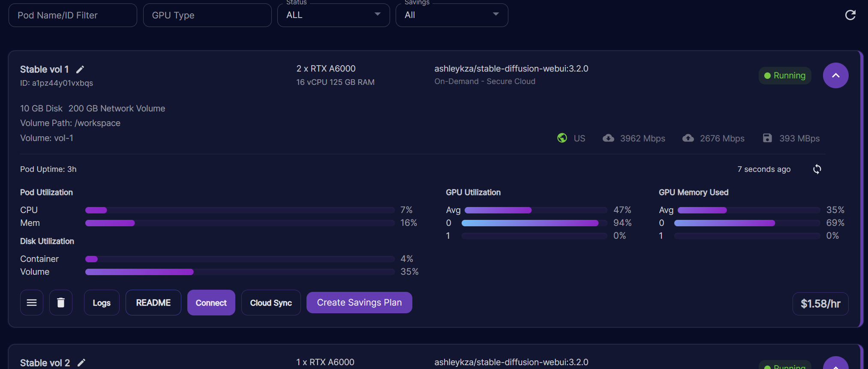Viewport: 868px width, 369px height.
Task: Click the Running status badge of Stable vol 1
Action: point(785,75)
